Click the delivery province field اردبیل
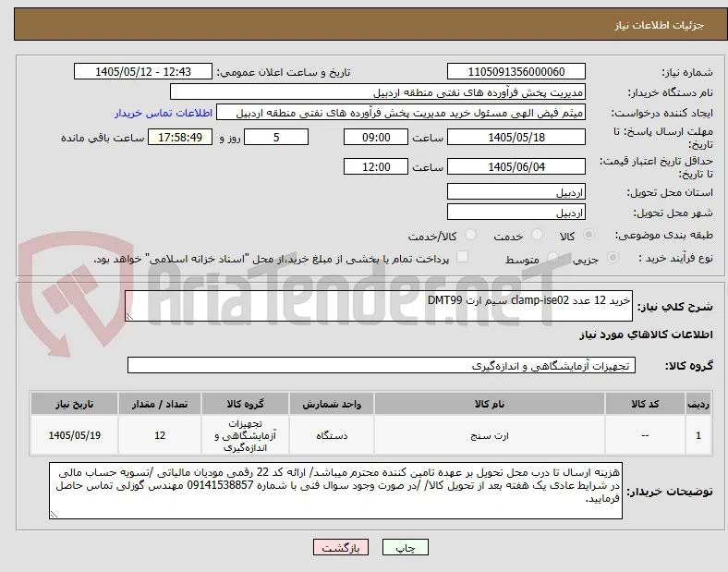The width and height of the screenshot is (728, 572). click(516, 191)
